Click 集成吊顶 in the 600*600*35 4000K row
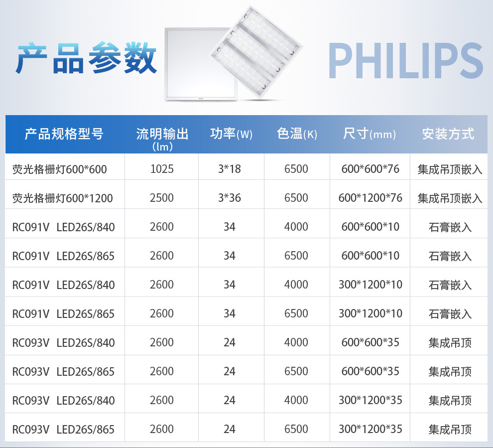This screenshot has width=493, height=448. [x=450, y=343]
